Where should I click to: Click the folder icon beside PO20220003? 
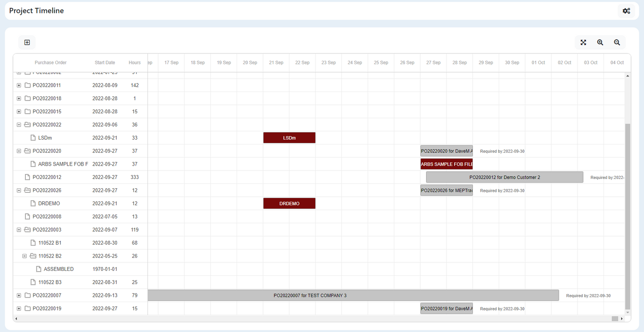tap(27, 229)
